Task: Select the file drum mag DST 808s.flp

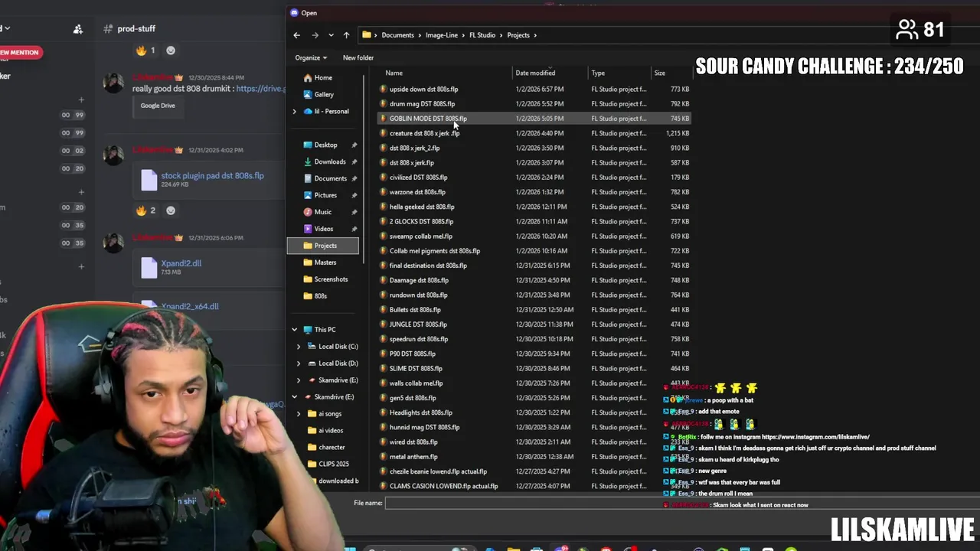Action: pos(422,104)
